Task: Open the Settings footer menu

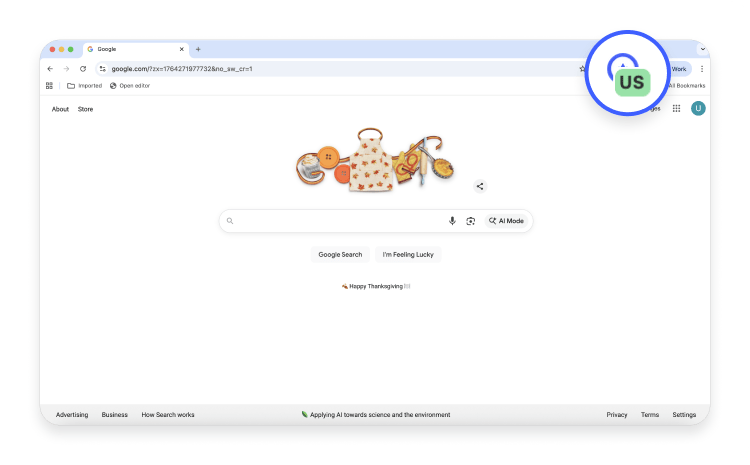Action: point(684,415)
